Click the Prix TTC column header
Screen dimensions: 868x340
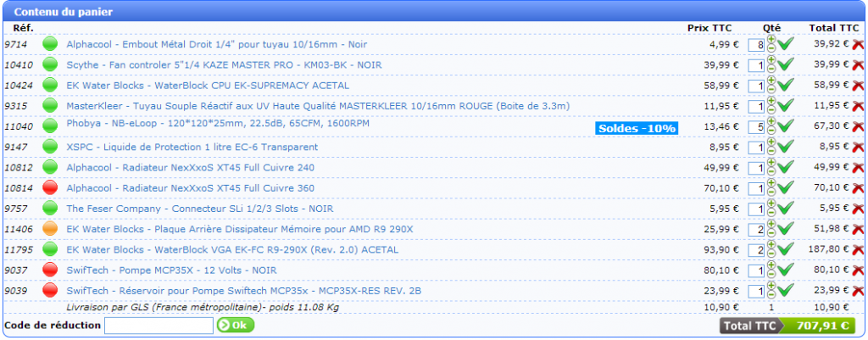[709, 28]
